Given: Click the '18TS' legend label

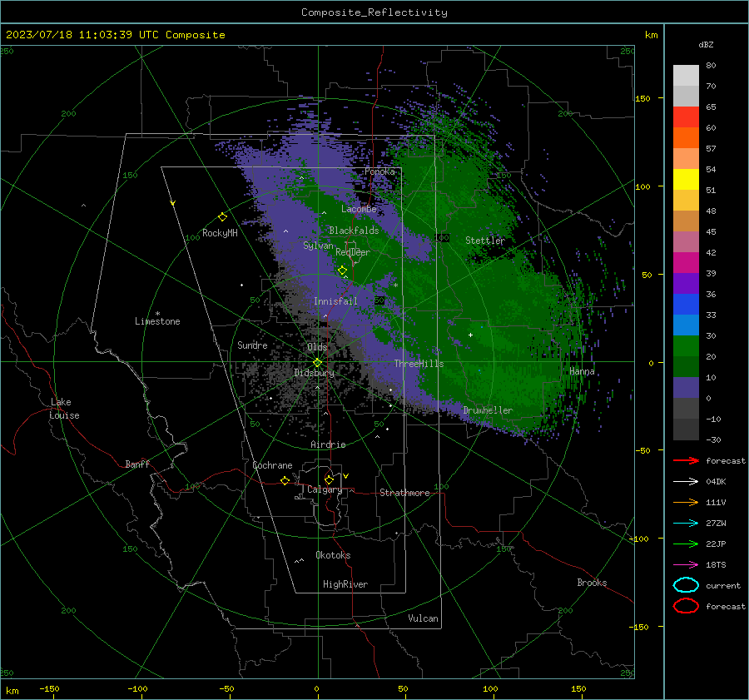Looking at the screenshot, I should [x=716, y=565].
